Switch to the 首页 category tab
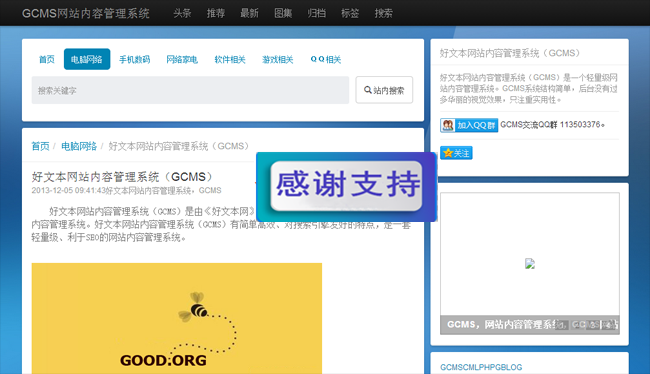This screenshot has width=650, height=374. pyautogui.click(x=47, y=59)
